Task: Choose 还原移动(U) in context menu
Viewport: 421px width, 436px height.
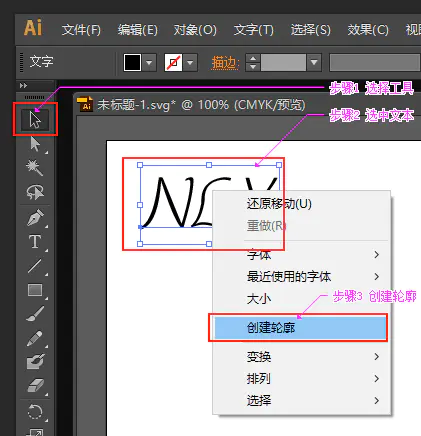Action: click(x=302, y=204)
